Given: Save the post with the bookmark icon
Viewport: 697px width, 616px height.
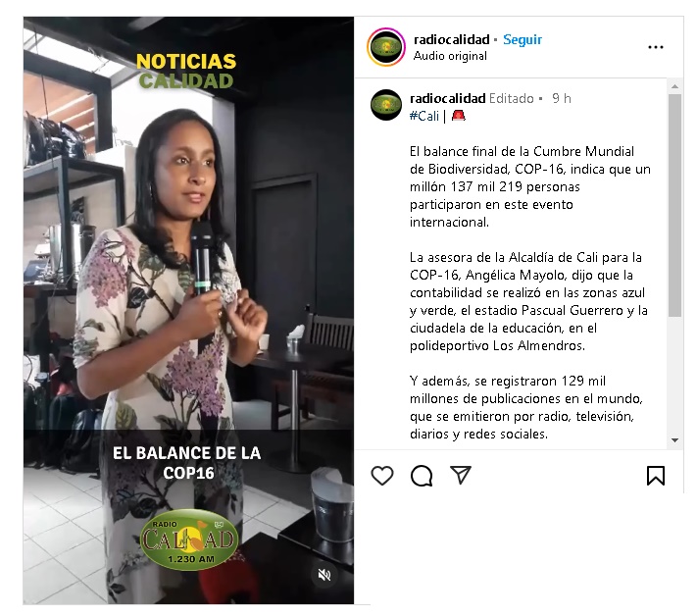Looking at the screenshot, I should 656,476.
